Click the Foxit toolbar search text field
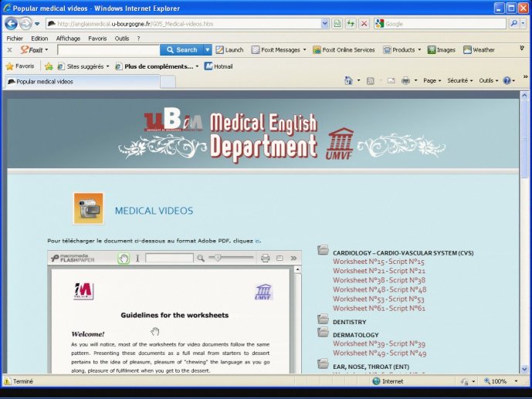 point(109,50)
